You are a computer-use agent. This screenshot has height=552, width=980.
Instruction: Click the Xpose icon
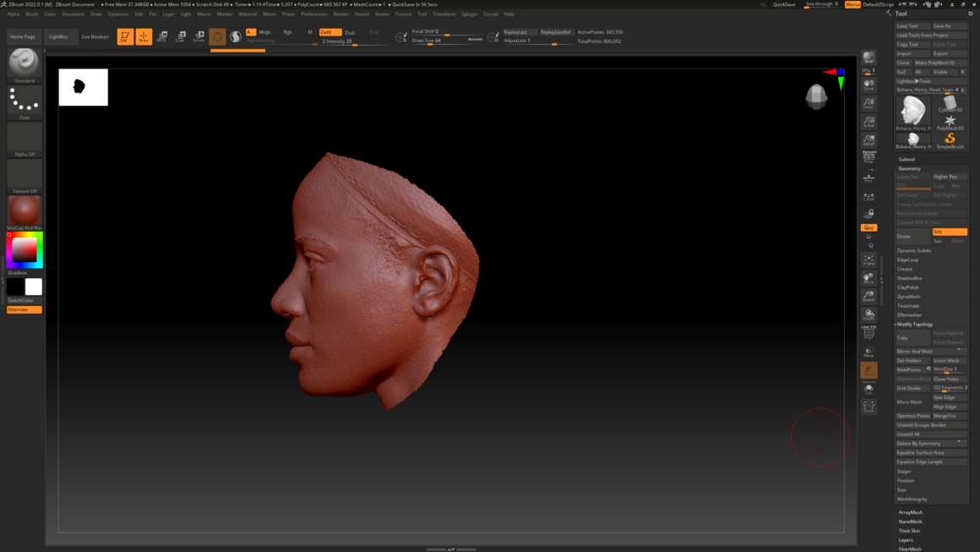click(x=868, y=407)
